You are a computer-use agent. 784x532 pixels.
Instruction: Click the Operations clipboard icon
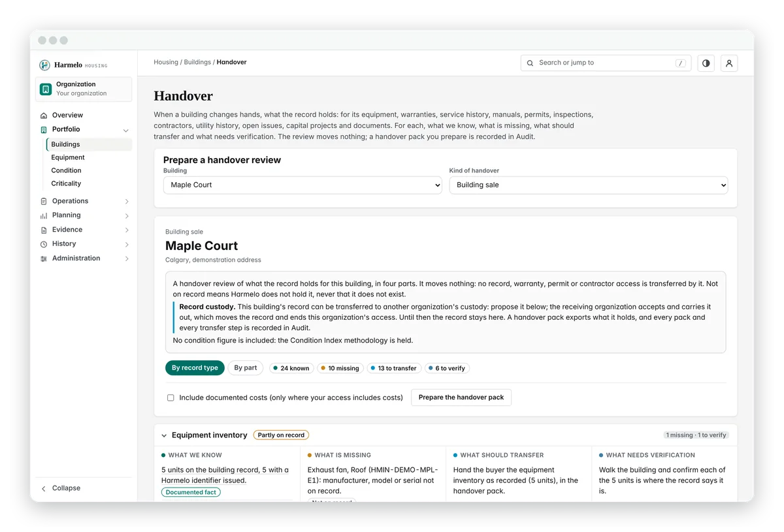(44, 201)
